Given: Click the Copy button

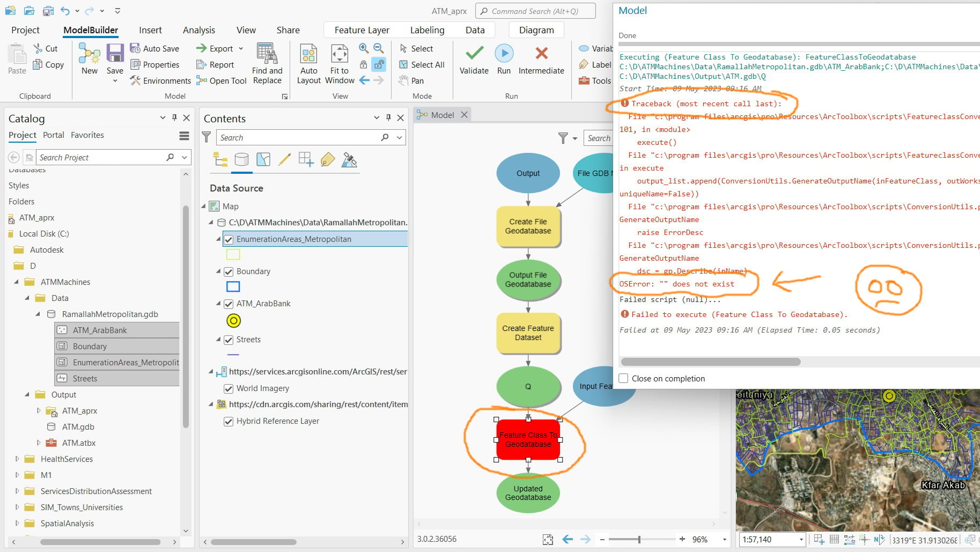Looking at the screenshot, I should 48,64.
